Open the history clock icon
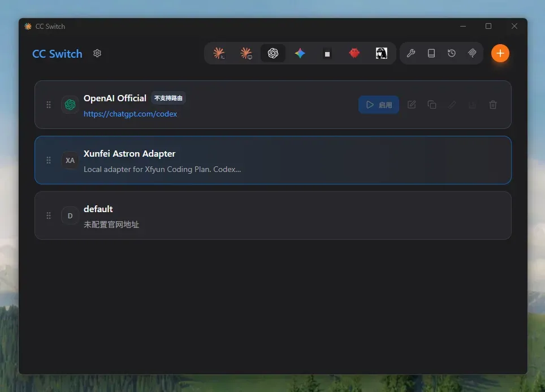545x392 pixels. point(452,53)
